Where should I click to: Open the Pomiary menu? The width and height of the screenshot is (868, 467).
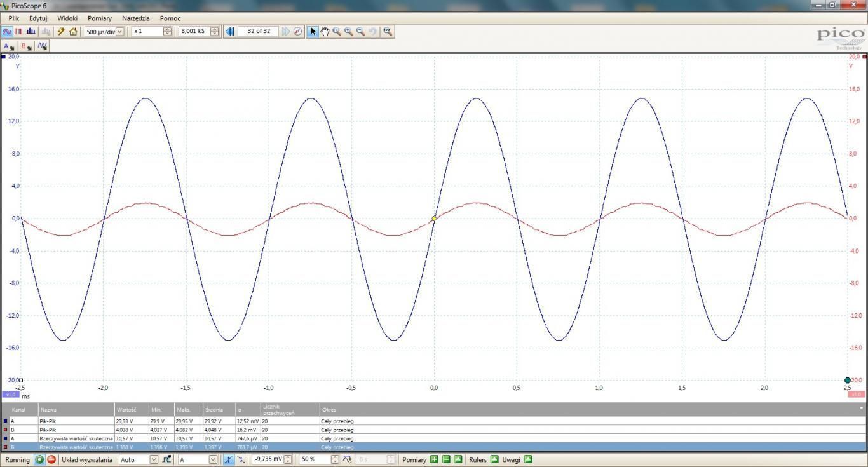click(100, 18)
